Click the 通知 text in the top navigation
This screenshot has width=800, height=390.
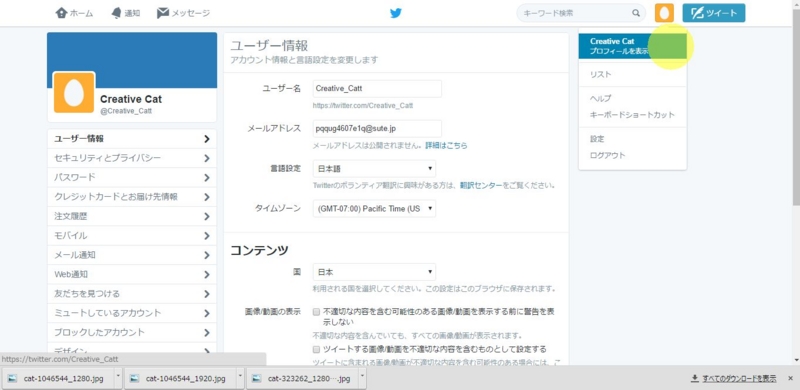pyautogui.click(x=132, y=13)
